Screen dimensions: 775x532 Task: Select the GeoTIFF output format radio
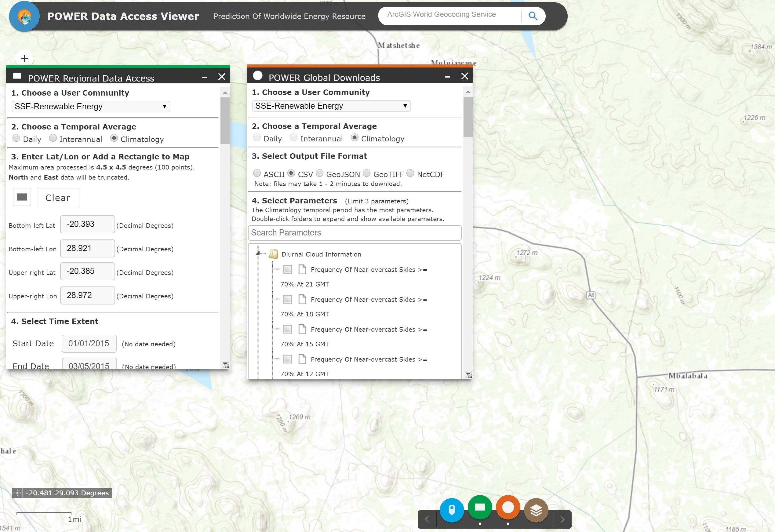point(366,173)
